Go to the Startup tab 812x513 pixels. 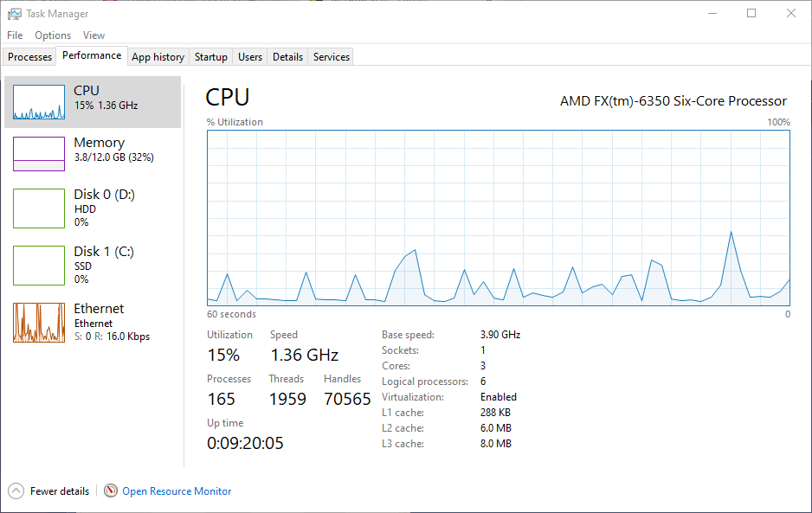210,57
